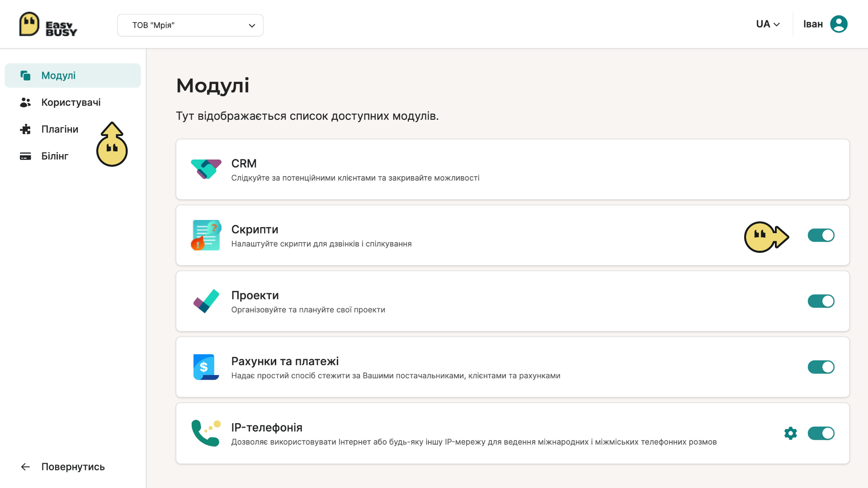The width and height of the screenshot is (868, 488).
Task: Click the CRM handshake icon
Action: coord(206,169)
